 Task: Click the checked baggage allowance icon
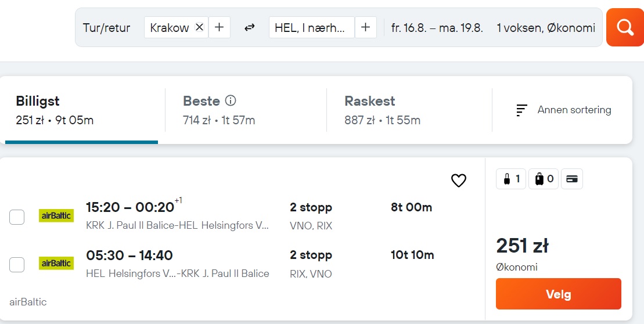544,179
